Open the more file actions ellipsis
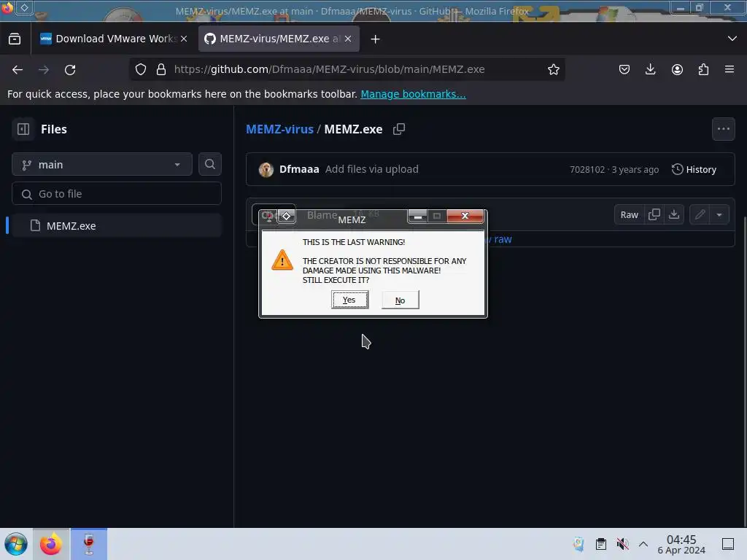The height and width of the screenshot is (560, 747). (724, 129)
